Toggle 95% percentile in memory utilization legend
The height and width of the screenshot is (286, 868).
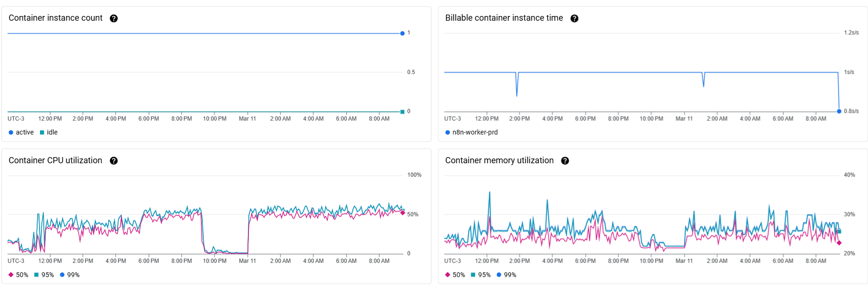tap(480, 275)
